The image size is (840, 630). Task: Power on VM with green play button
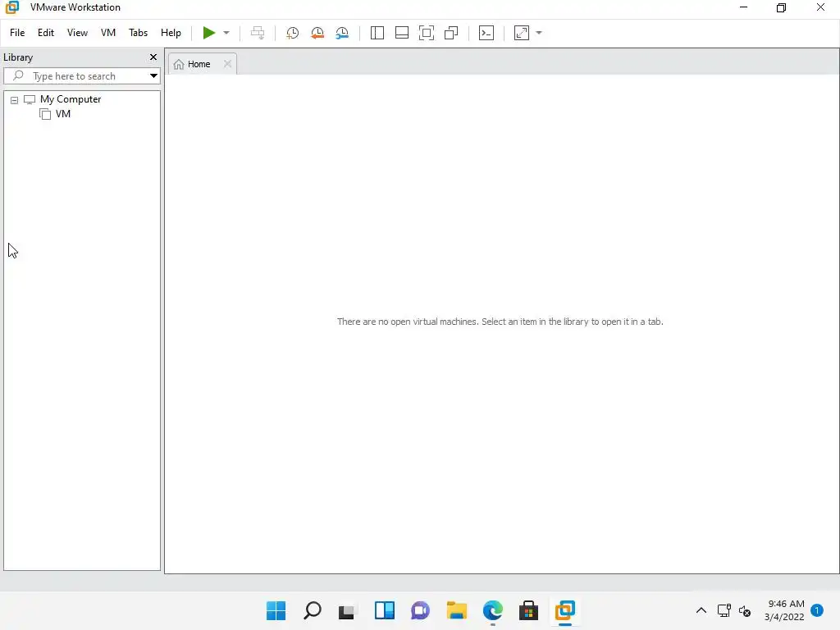[x=209, y=33]
